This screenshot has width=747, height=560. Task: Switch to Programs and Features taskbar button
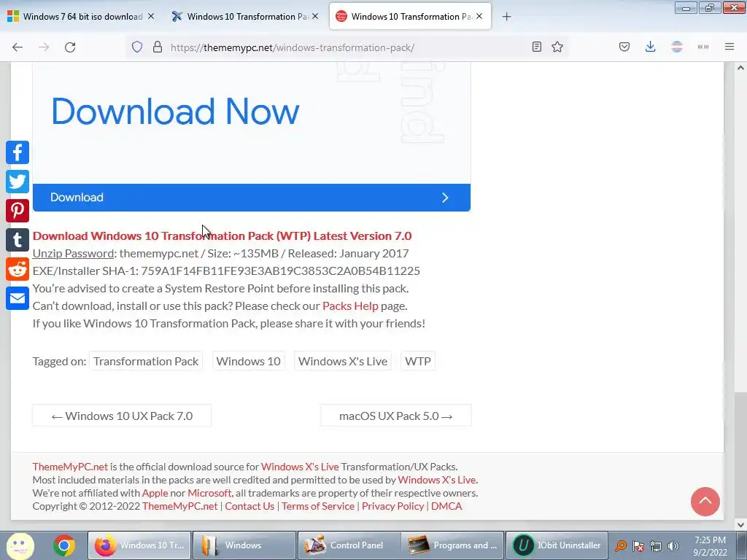click(x=452, y=545)
